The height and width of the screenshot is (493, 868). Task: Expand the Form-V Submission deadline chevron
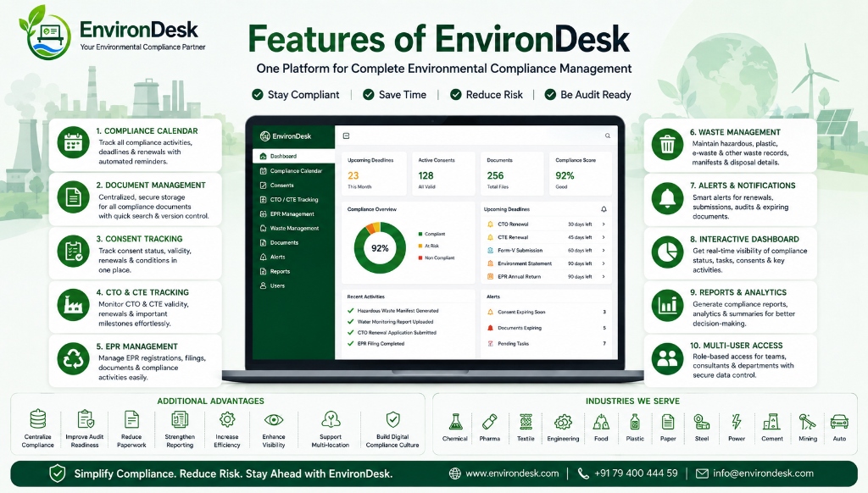(604, 250)
